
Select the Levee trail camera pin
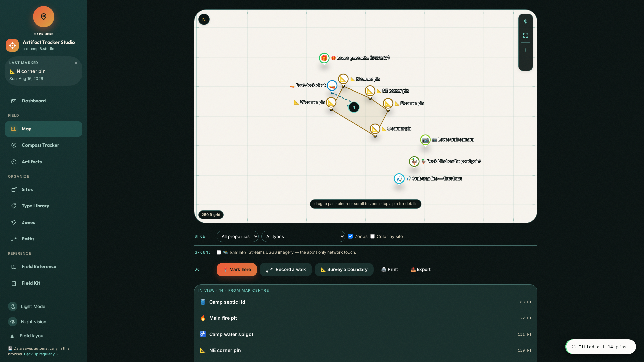[x=425, y=140]
